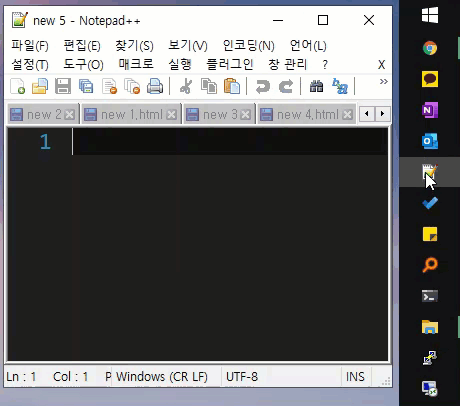
Task: Open the Replace toolbar icon
Action: coord(340,86)
